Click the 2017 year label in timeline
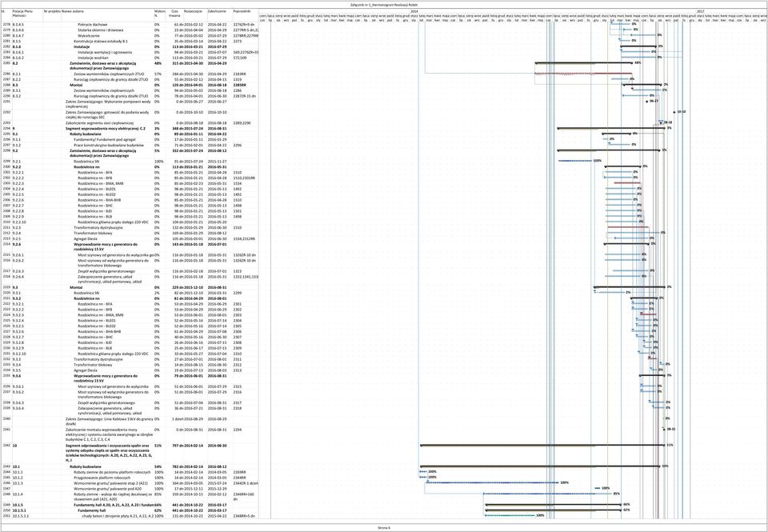Screen dimensions: 768x532 (702, 10)
